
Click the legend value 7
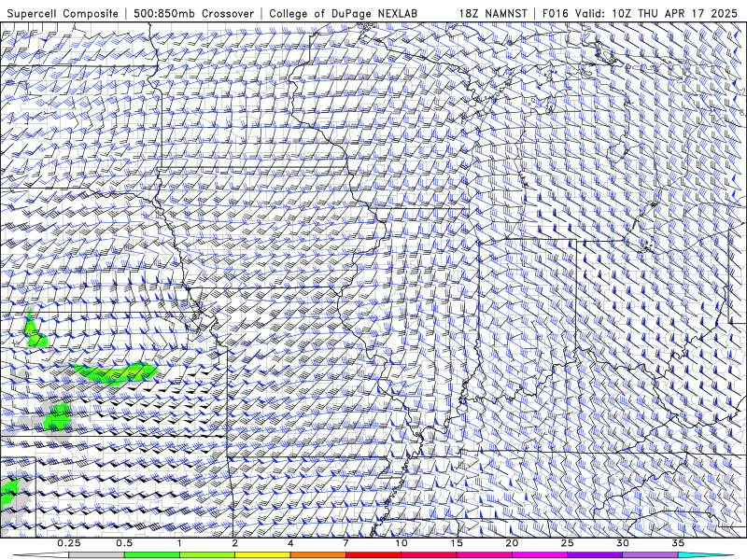click(x=345, y=543)
